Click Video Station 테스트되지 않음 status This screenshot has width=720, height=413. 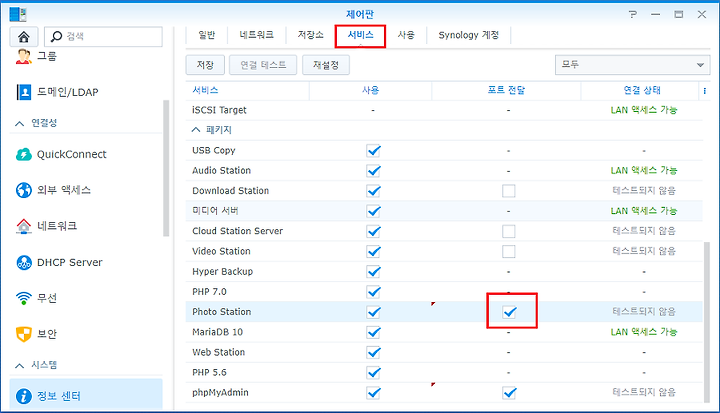(644, 251)
